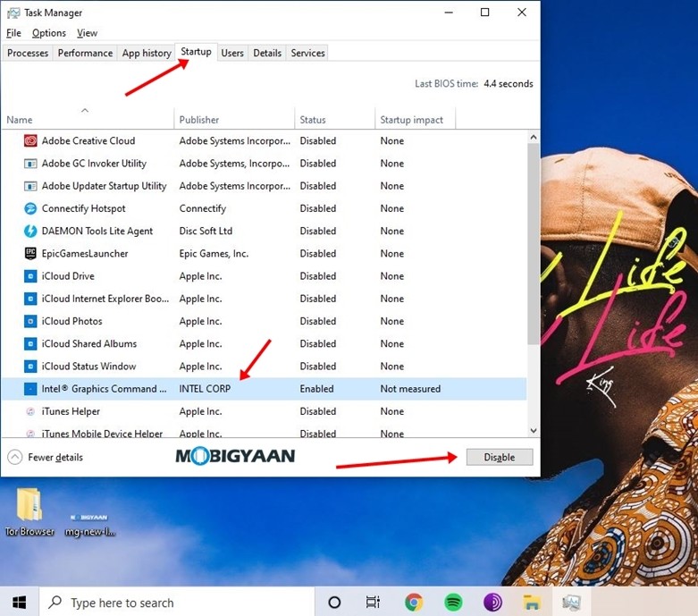
Task: Click the iCloud Internet Explorer Boo... icon
Action: (30, 299)
